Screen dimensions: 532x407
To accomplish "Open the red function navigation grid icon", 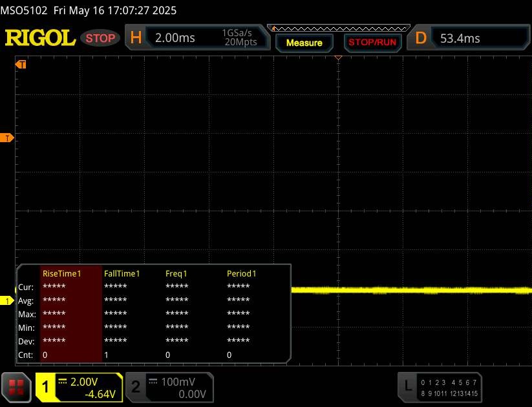I will tap(16, 388).
